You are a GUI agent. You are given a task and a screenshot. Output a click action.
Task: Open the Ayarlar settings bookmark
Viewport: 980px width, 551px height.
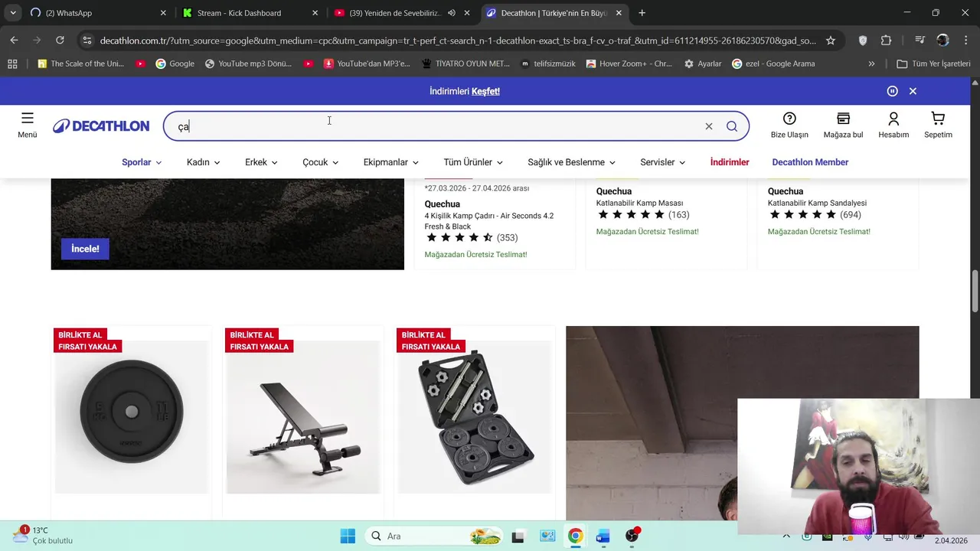point(703,64)
